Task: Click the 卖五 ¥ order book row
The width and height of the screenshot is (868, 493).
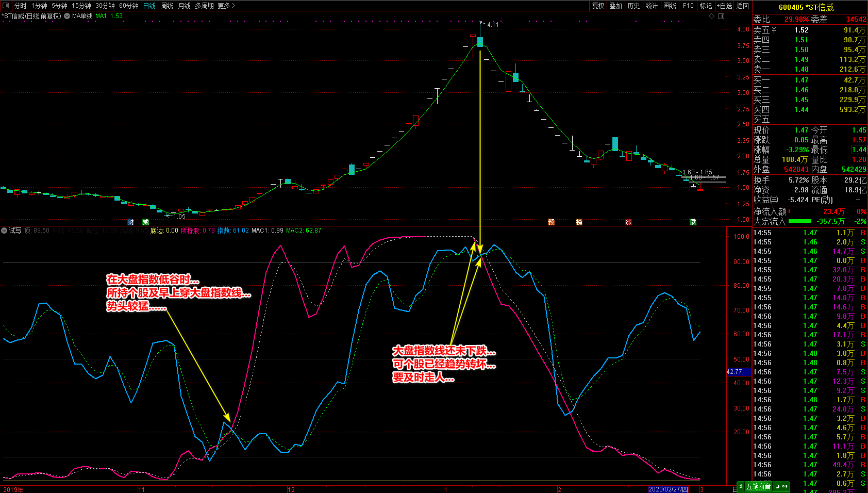Action: click(x=810, y=30)
